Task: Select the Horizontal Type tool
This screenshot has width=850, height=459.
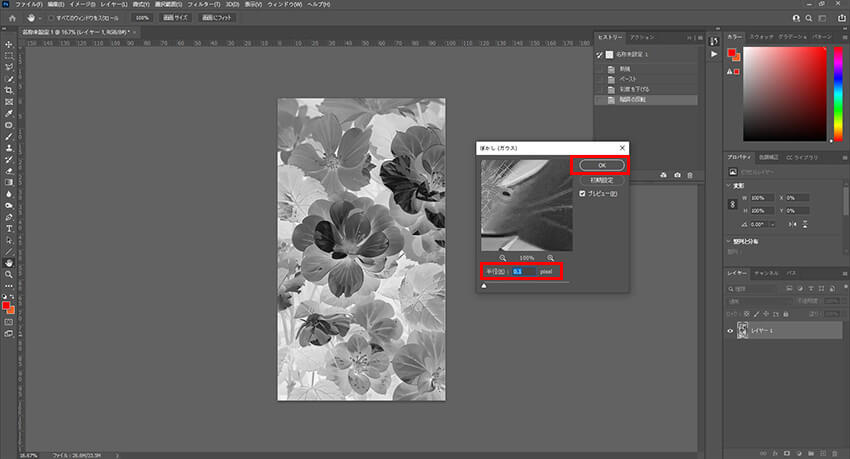Action: click(9, 229)
